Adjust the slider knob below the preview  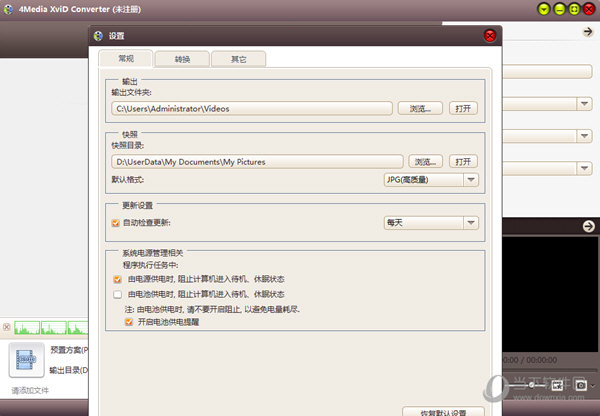tap(531, 385)
